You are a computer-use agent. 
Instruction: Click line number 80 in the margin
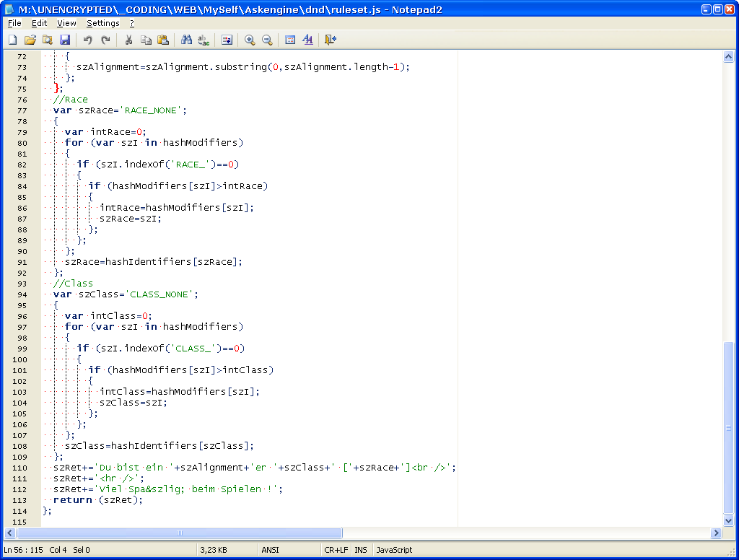(22, 143)
